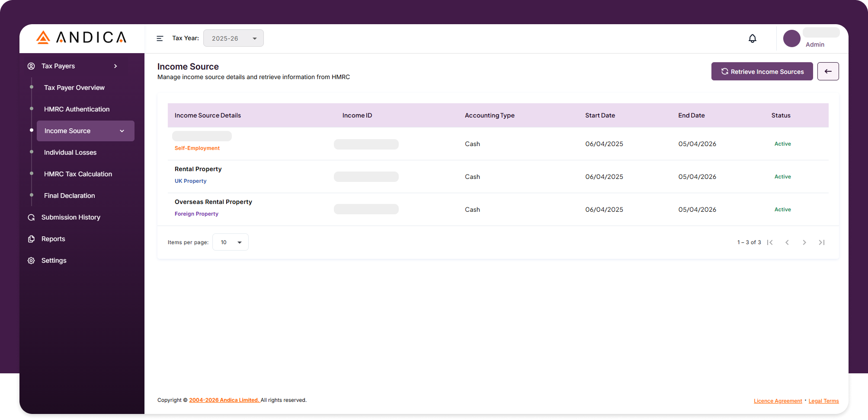The height and width of the screenshot is (420, 868).
Task: Open the Items per page dropdown
Action: (x=230, y=242)
